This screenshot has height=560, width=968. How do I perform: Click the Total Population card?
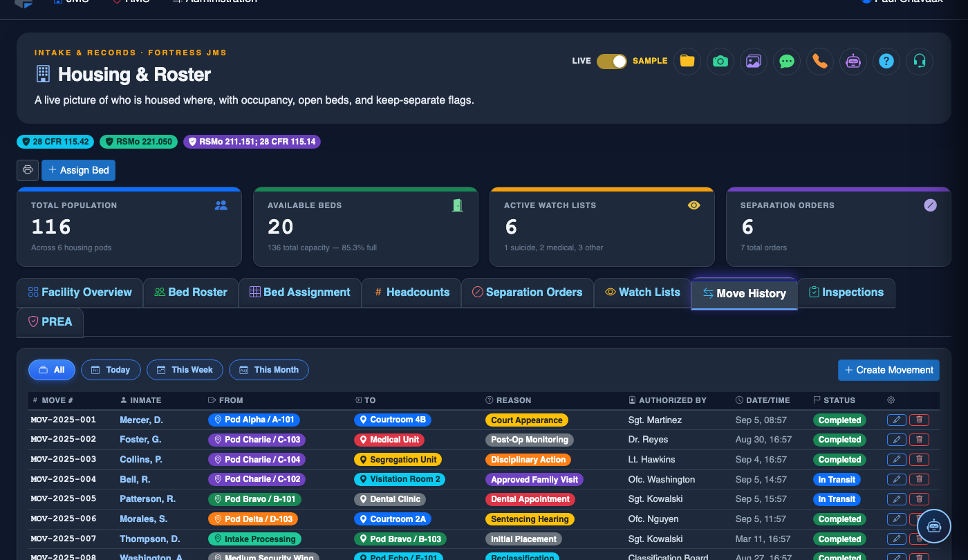coord(129,227)
